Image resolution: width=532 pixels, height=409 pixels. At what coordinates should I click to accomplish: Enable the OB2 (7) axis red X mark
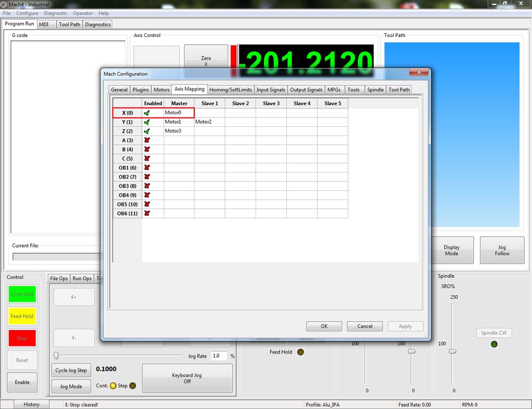point(147,177)
